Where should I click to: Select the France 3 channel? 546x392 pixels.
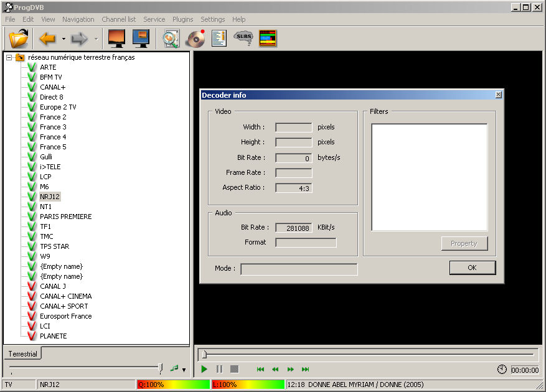coord(53,127)
